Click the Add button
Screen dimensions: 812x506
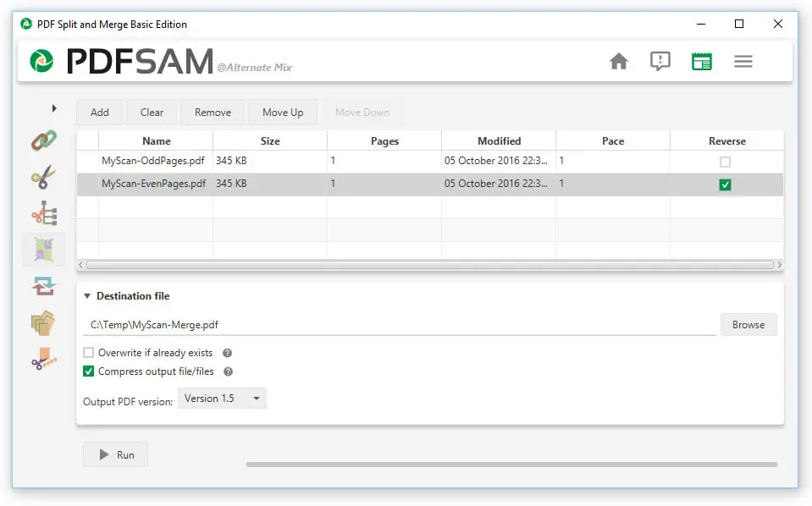pos(99,113)
